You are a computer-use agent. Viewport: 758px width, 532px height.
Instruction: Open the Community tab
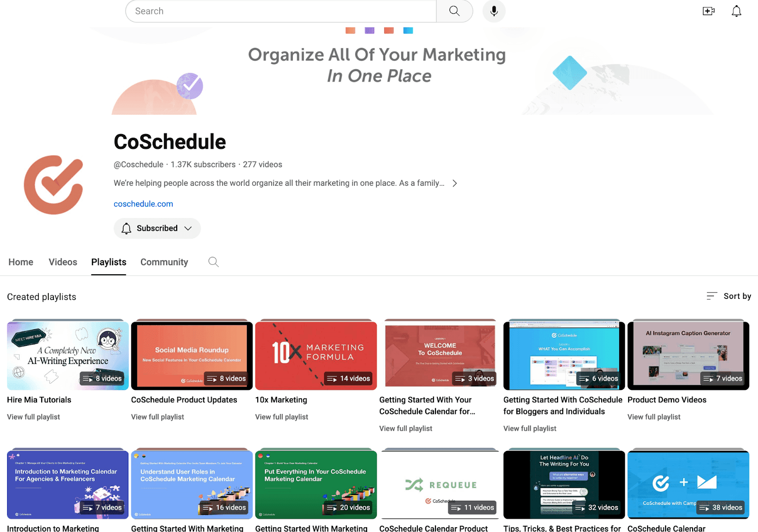coord(164,262)
